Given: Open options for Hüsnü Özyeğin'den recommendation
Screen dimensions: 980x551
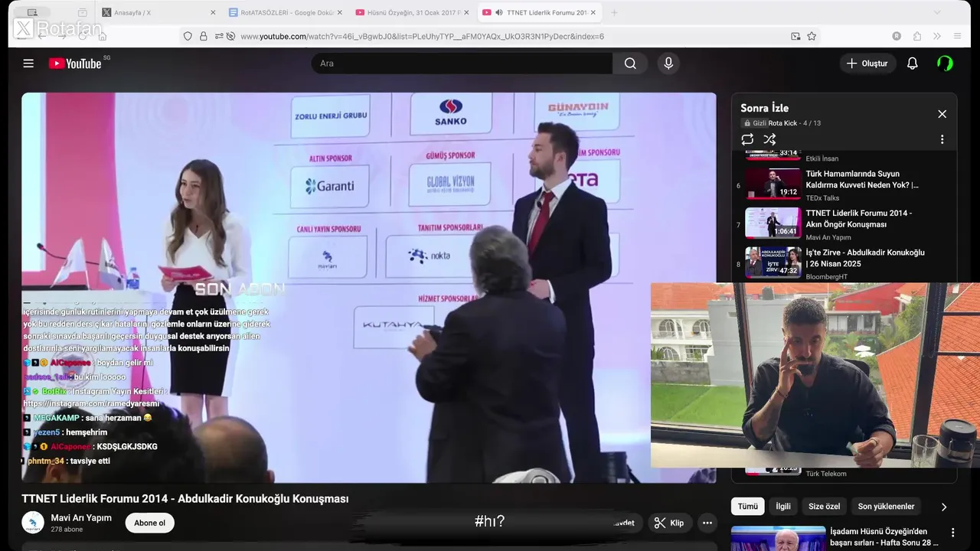Looking at the screenshot, I should (953, 533).
